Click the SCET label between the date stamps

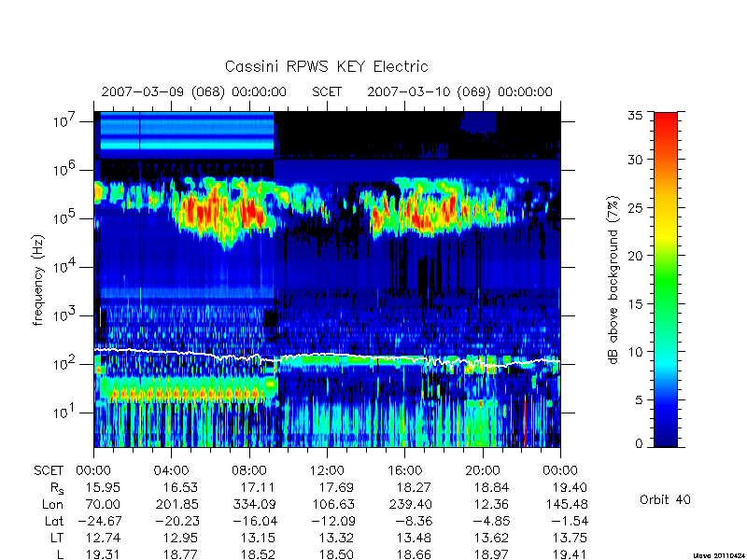point(327,91)
